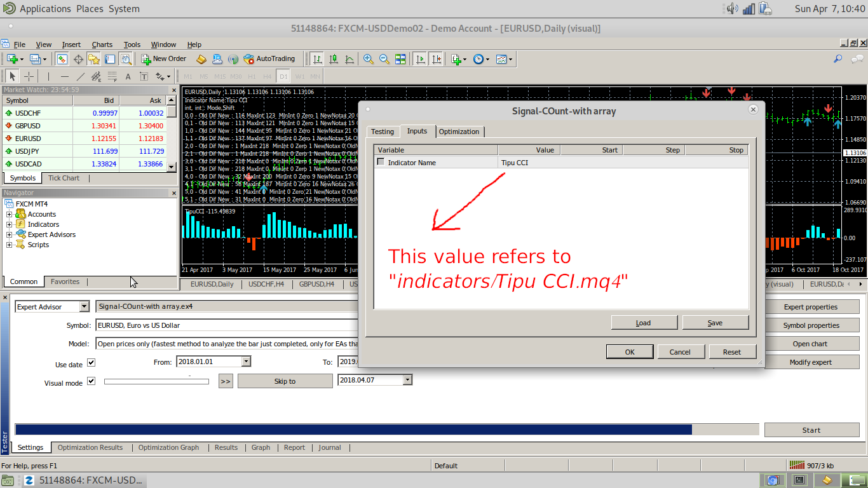Select the Fibonacci retracement tool
Viewport: 868px width, 488px height.
(x=112, y=76)
